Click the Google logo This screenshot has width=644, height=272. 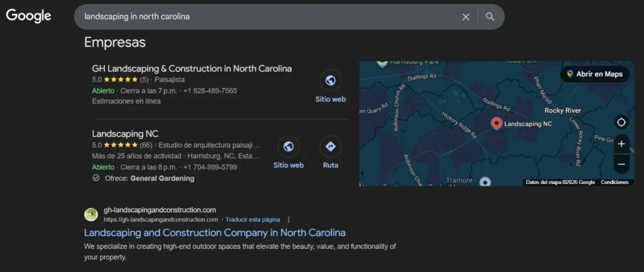tap(28, 16)
